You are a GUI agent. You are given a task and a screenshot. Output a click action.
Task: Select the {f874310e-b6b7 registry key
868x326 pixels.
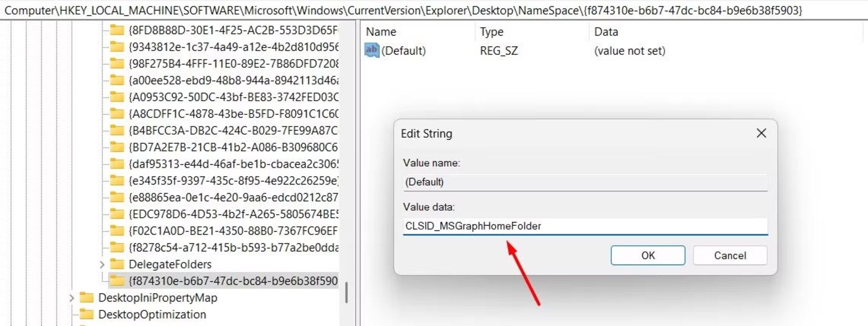point(233,281)
